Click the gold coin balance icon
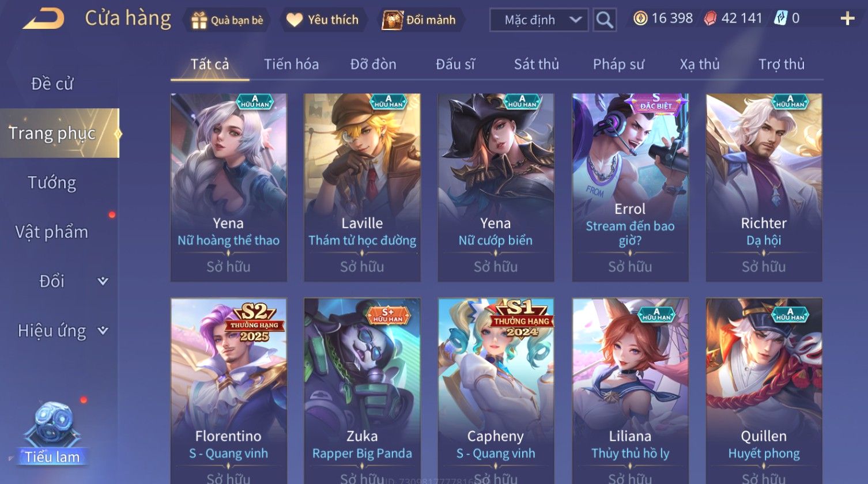 pos(640,18)
